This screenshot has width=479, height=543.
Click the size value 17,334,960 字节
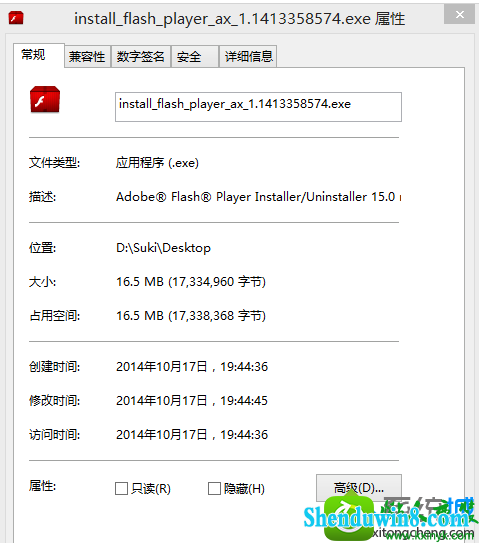pos(191,282)
